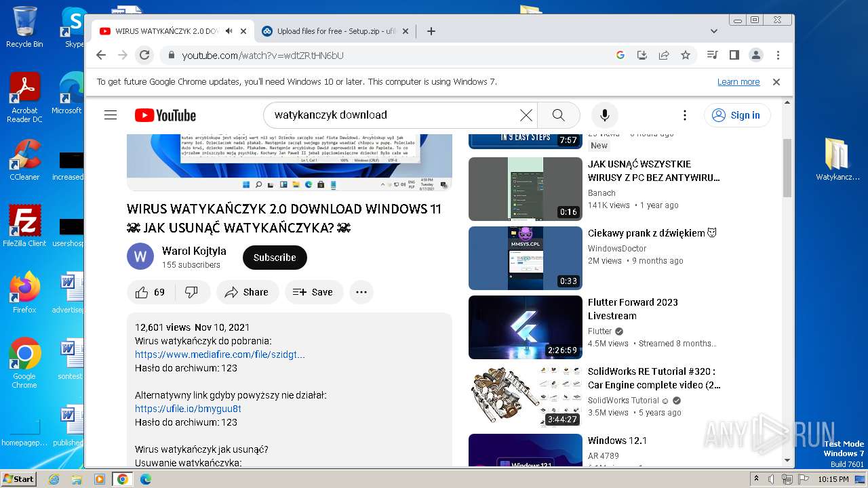Screen dimensions: 868x488
Task: Open the Warol Kojtyla channel avatar
Action: [x=140, y=257]
